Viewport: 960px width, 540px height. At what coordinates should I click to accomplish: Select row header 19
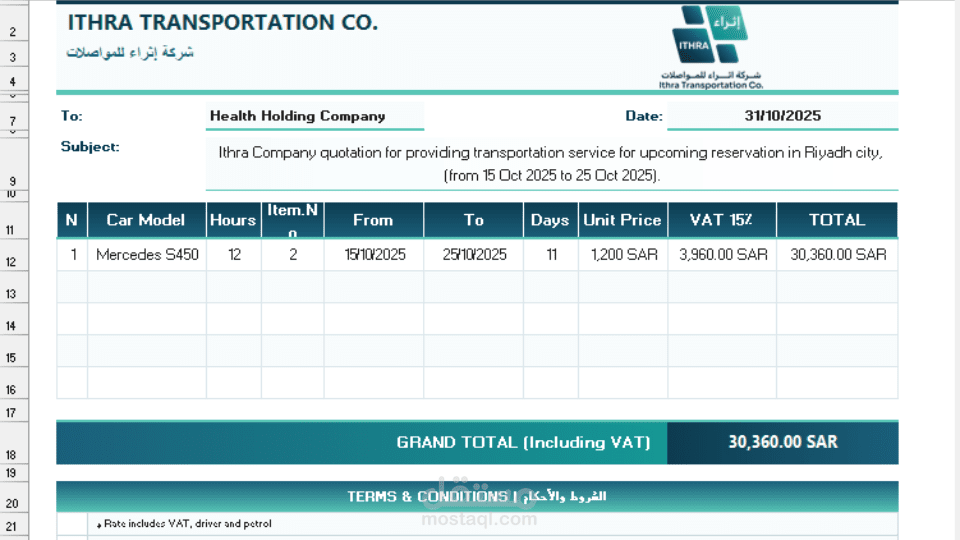click(13, 473)
